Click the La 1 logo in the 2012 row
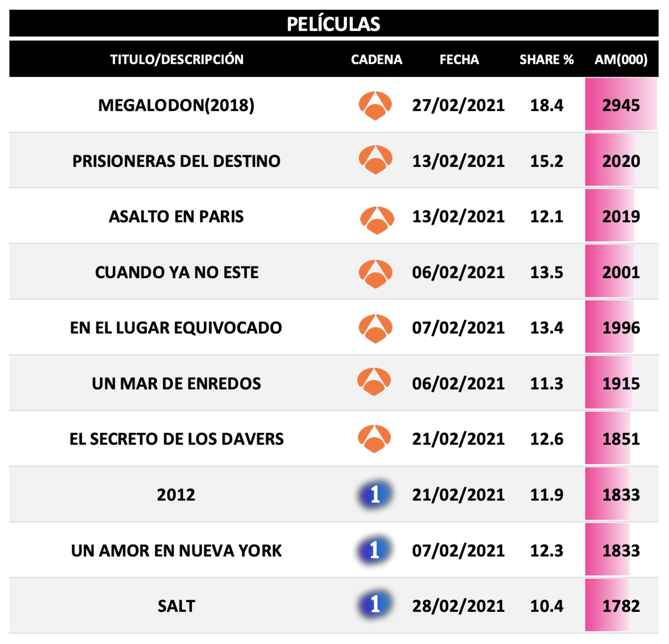 click(375, 494)
